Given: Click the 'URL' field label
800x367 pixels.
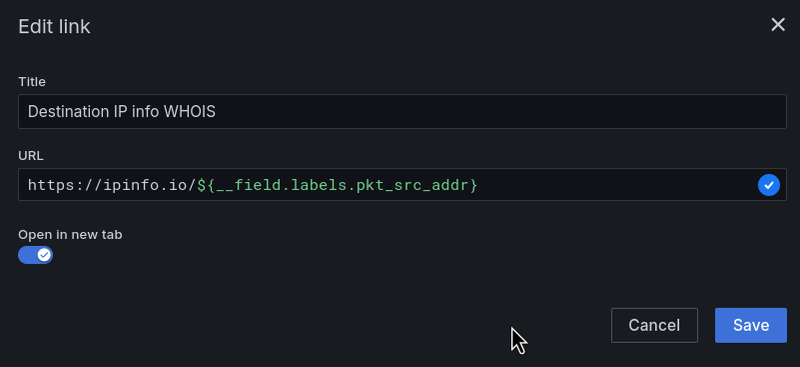Looking at the screenshot, I should point(31,156).
